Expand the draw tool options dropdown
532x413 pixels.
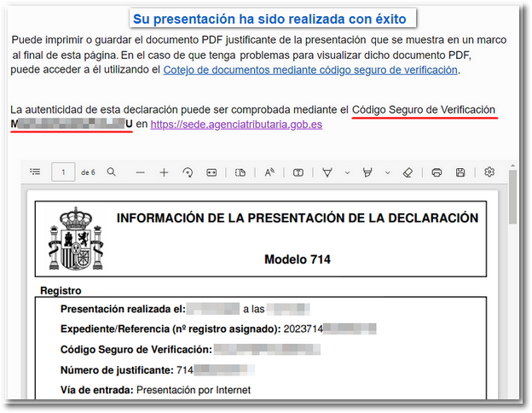[x=347, y=172]
